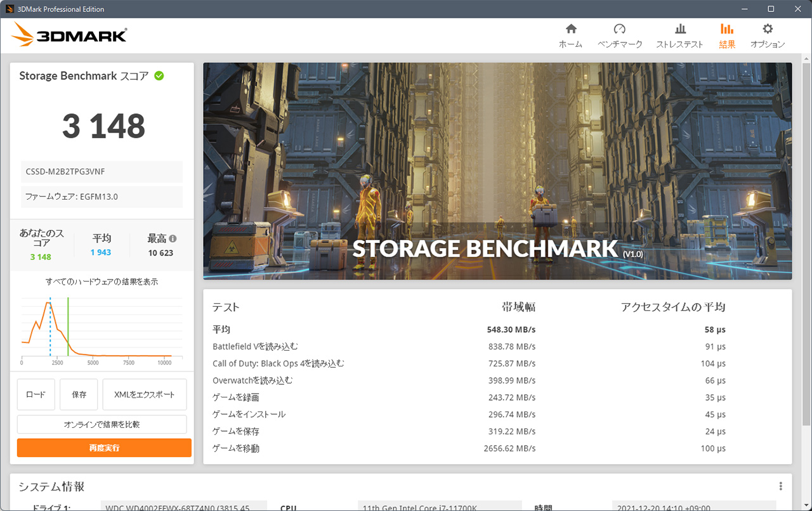Compare results online with オンラインで結果を比較

102,424
